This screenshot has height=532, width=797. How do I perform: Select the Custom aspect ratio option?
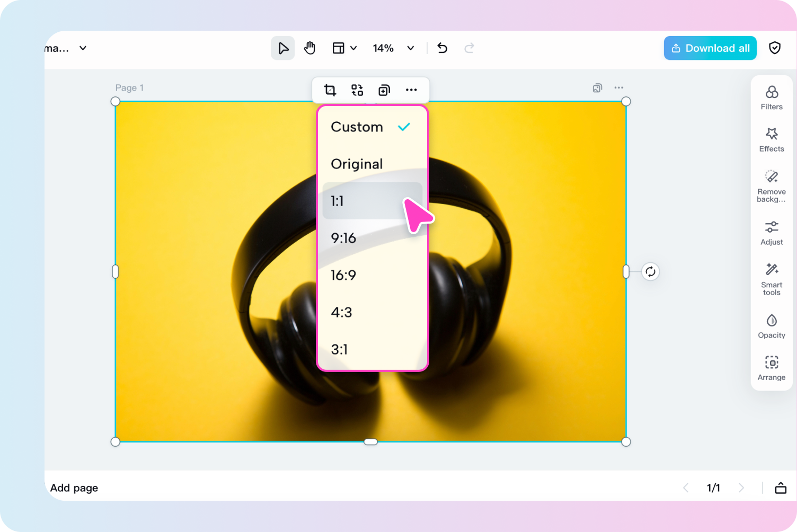[x=357, y=127]
